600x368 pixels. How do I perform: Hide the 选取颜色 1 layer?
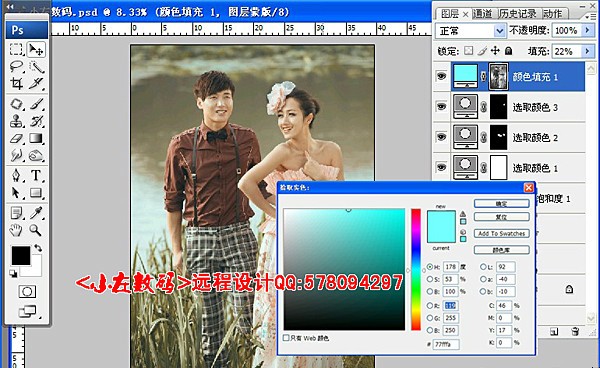pyautogui.click(x=441, y=167)
